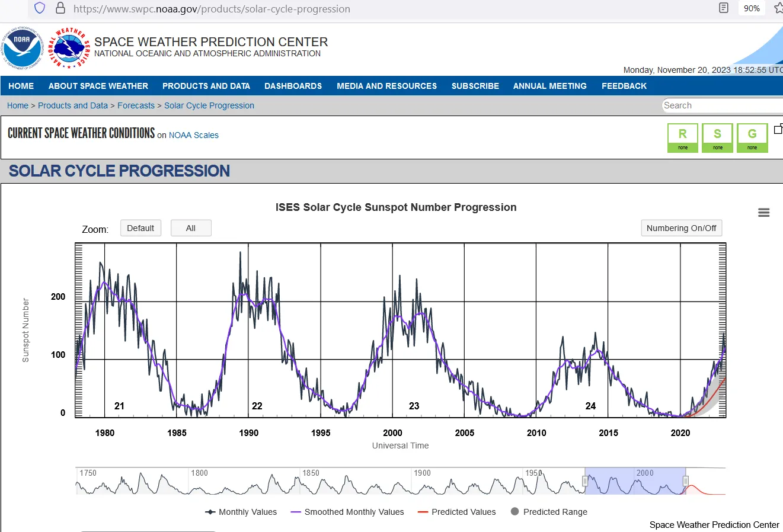Click the Space Weather Prediction Center chart credit

714,525
